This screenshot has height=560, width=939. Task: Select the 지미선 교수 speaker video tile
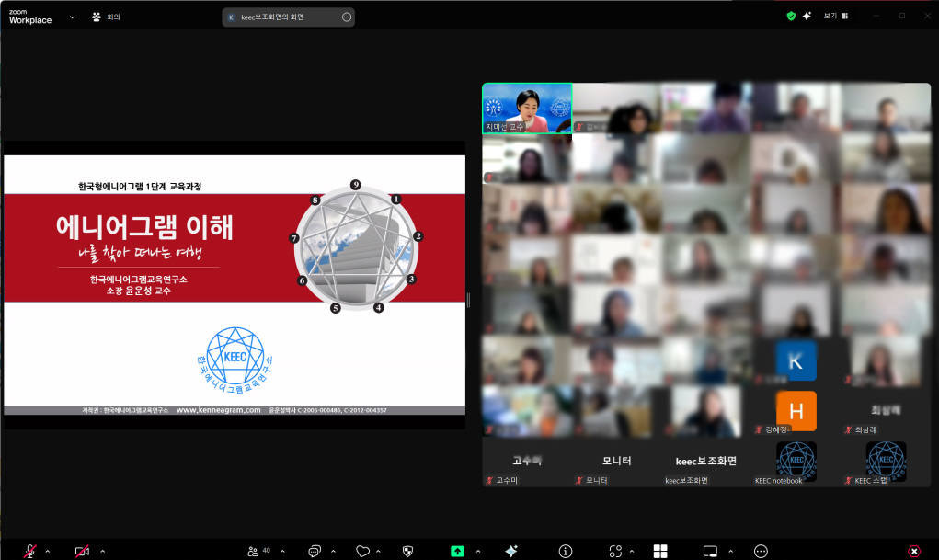(x=527, y=108)
